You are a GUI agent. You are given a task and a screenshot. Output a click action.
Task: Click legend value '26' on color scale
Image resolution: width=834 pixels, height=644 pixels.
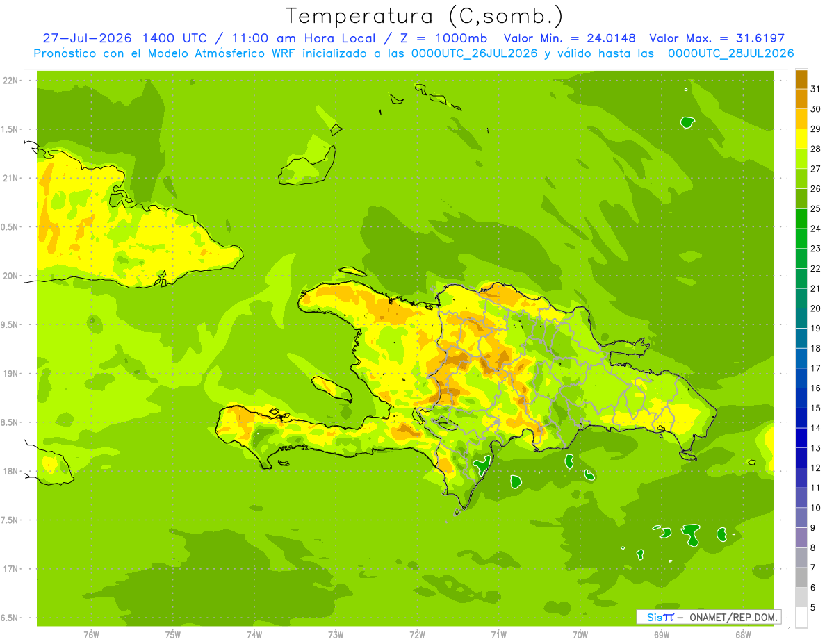point(815,189)
